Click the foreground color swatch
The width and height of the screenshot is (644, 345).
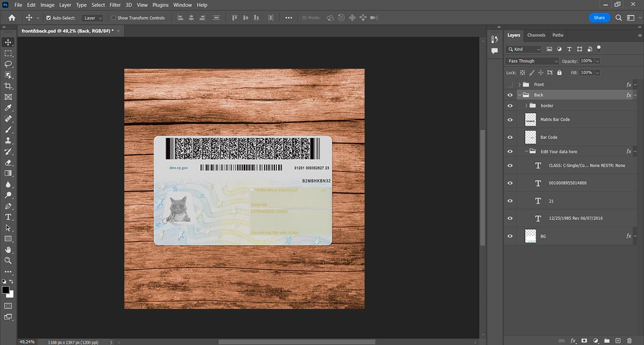(6, 290)
